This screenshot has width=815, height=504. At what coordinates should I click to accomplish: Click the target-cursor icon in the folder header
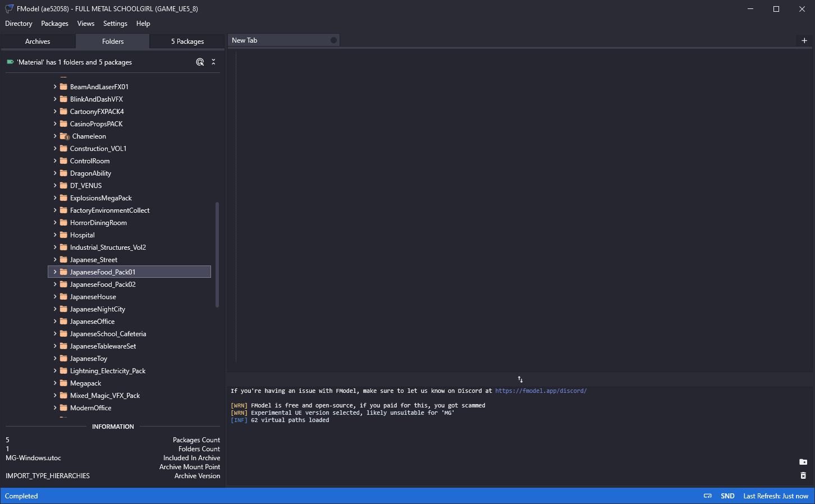tap(200, 62)
